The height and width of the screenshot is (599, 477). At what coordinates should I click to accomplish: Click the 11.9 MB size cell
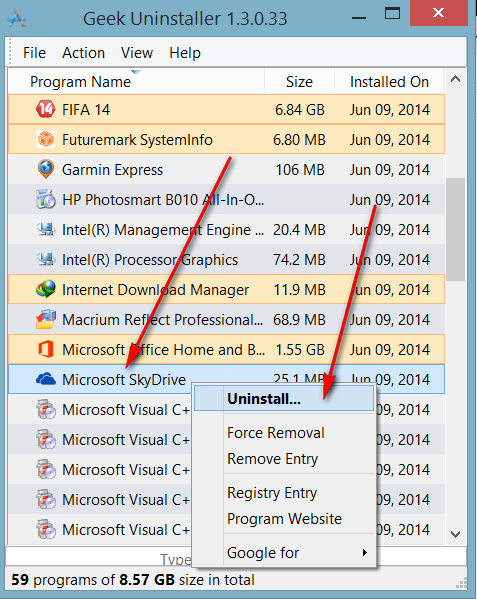coord(299,290)
